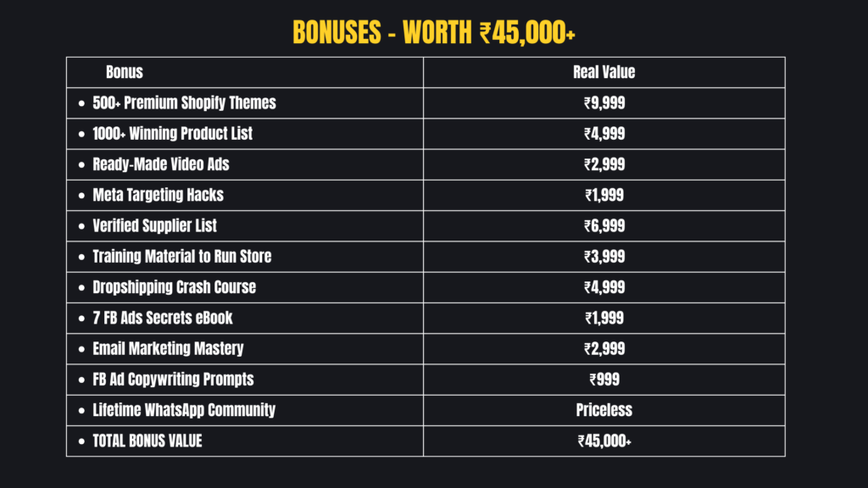Select "Dropshipping Crash Course" item
The width and height of the screenshot is (868, 488).
[x=174, y=287]
